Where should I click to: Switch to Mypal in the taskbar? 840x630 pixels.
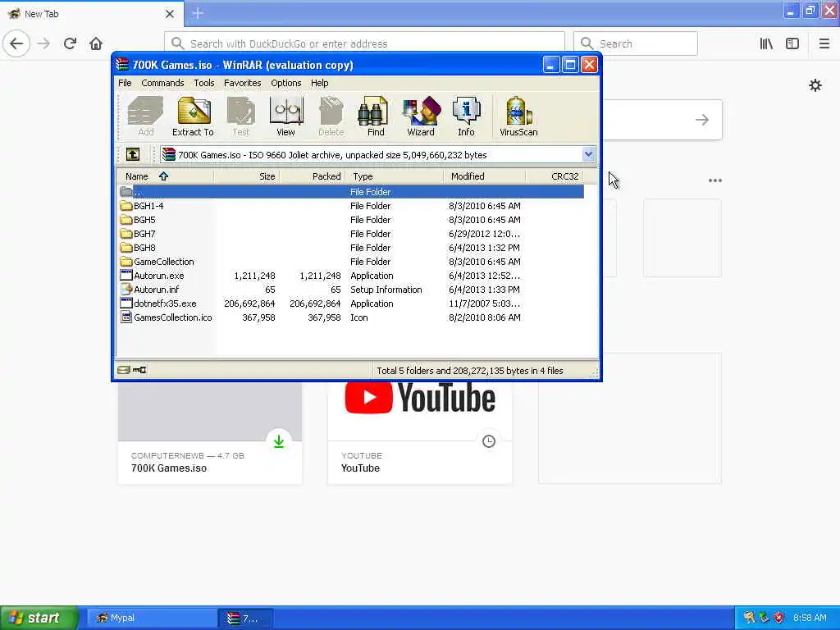click(152, 618)
